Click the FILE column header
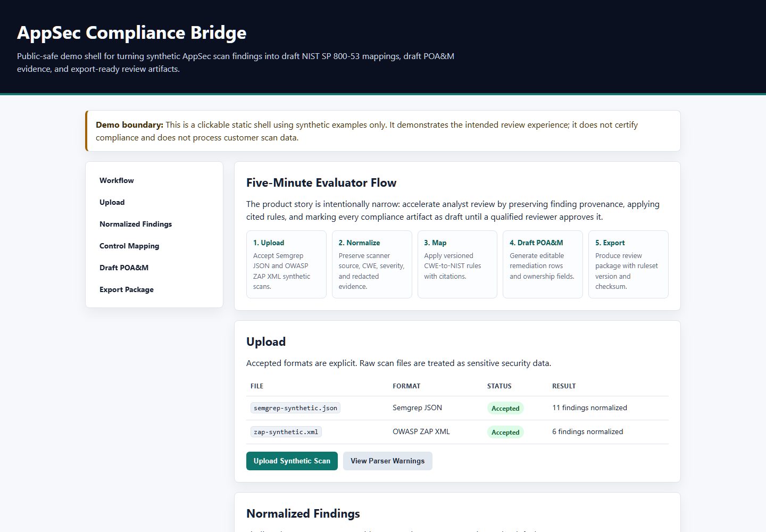 (257, 386)
